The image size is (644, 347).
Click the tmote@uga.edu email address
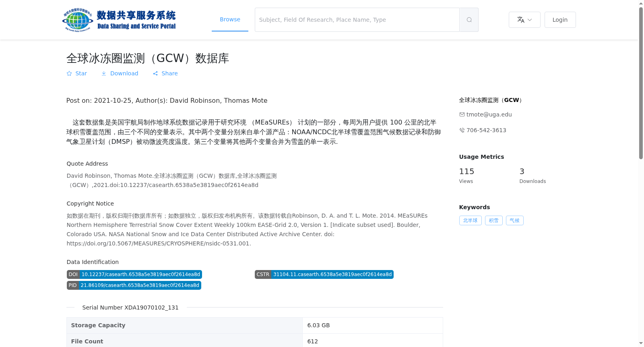pyautogui.click(x=489, y=114)
